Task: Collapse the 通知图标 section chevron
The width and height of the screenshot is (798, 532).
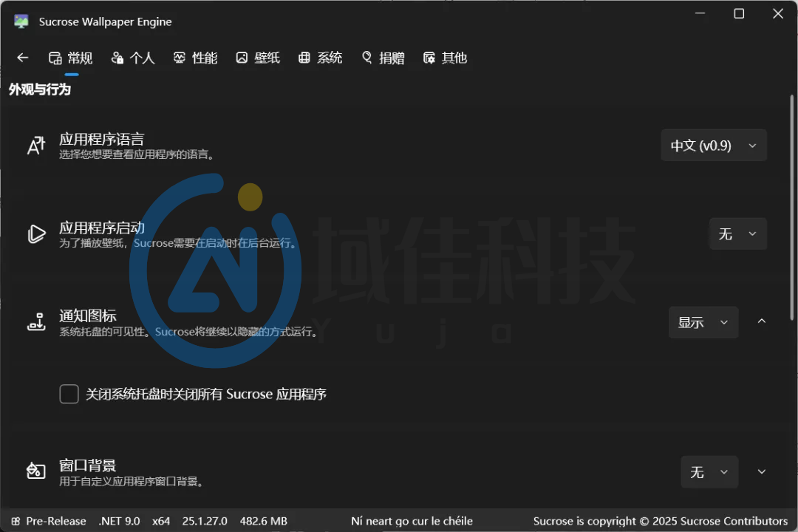Action: tap(761, 321)
